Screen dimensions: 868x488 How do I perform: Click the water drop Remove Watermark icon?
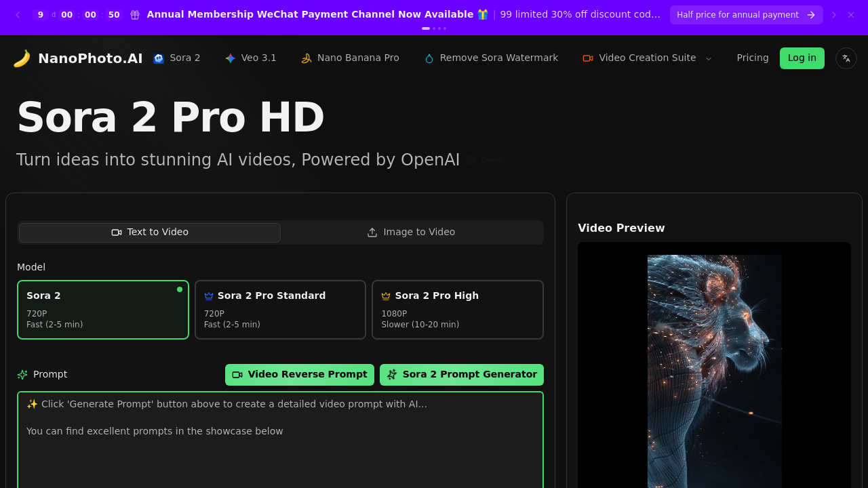pos(429,58)
